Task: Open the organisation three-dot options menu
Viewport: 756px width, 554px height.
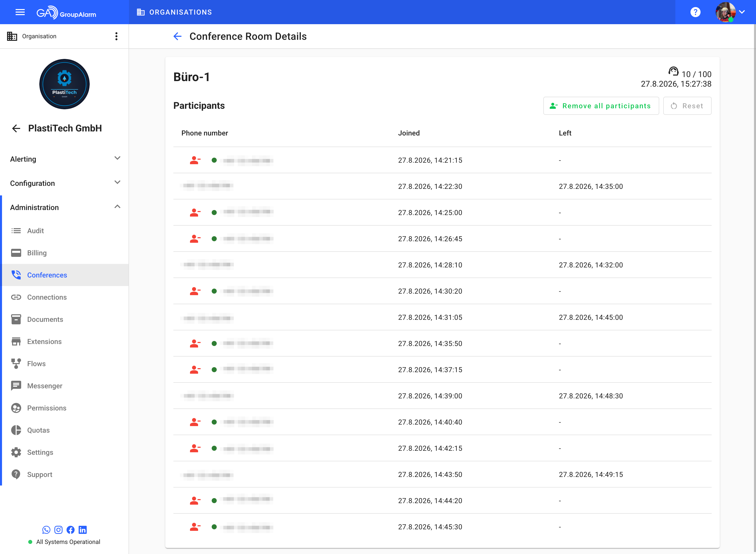Action: coord(116,36)
